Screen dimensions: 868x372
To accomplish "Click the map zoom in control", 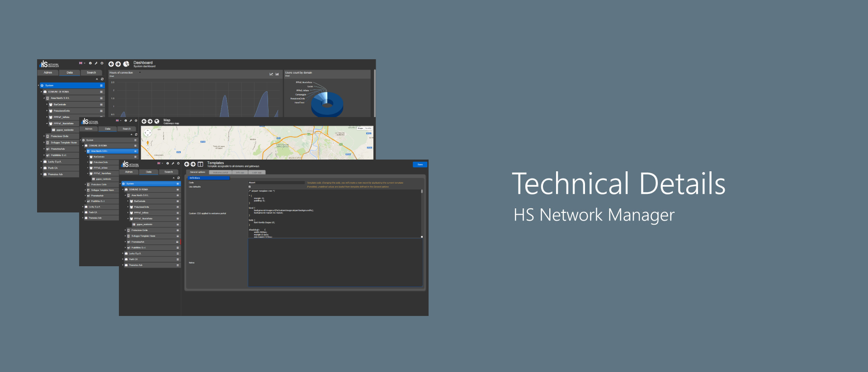I will point(147,148).
